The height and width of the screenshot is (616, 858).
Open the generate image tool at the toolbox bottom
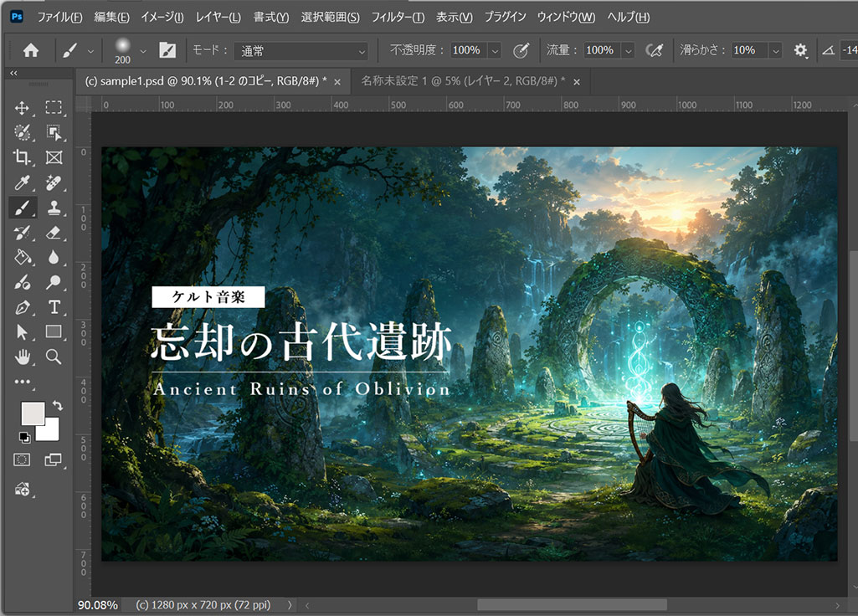[x=22, y=489]
